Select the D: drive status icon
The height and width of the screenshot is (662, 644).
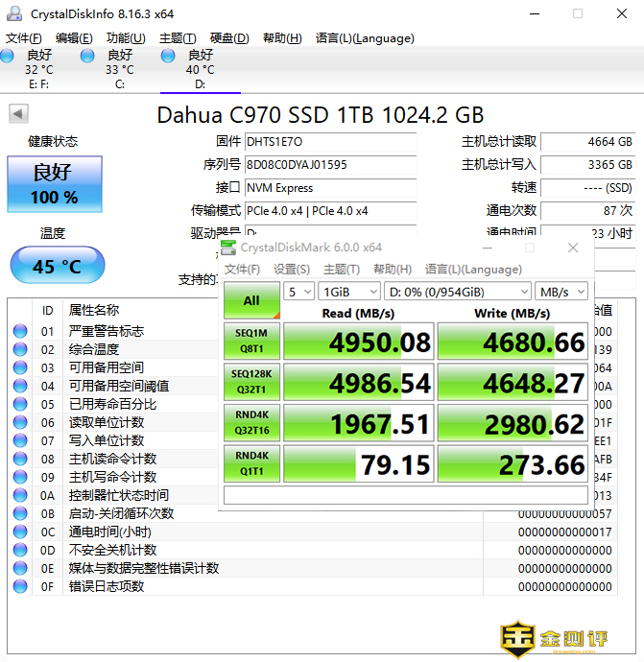(x=169, y=58)
